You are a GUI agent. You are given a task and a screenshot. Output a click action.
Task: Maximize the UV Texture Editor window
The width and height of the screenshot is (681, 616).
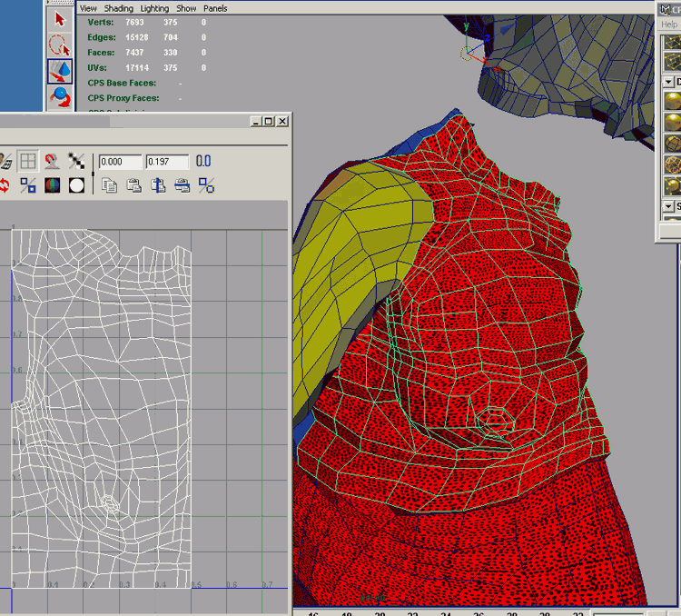269,121
